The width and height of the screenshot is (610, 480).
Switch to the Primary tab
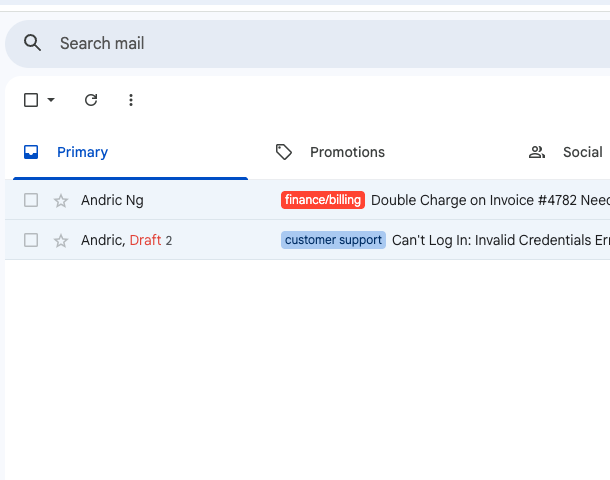(x=82, y=152)
